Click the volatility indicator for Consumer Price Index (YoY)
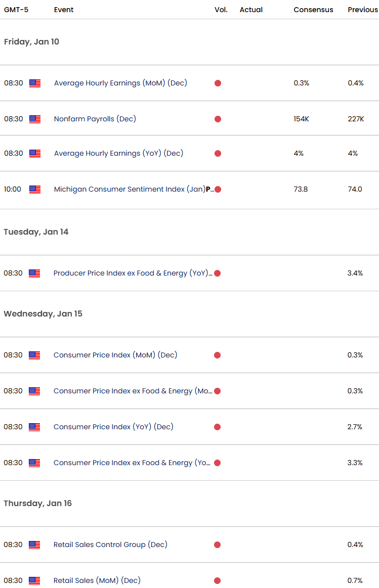Screen dimensions: 379x588 pos(217,427)
